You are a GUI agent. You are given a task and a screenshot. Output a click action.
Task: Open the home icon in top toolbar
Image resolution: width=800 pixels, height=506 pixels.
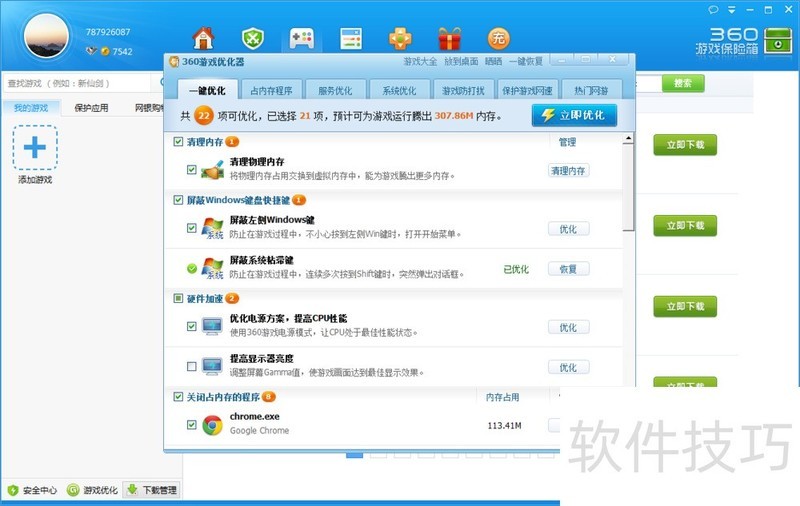point(203,38)
